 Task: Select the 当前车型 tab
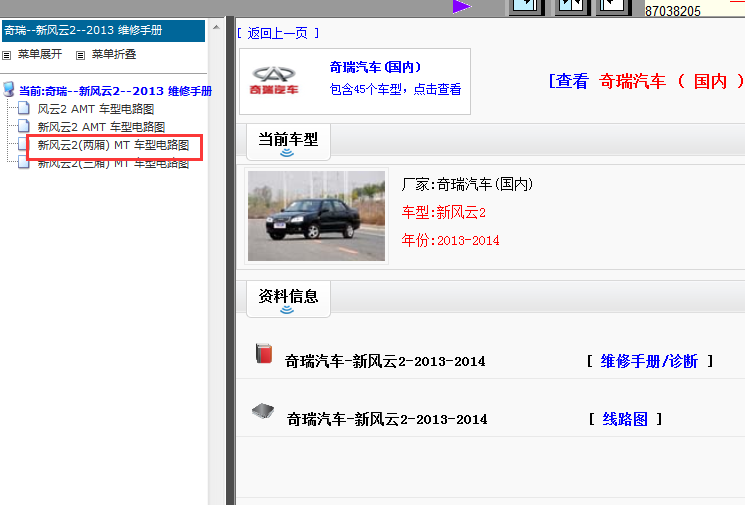tap(288, 142)
